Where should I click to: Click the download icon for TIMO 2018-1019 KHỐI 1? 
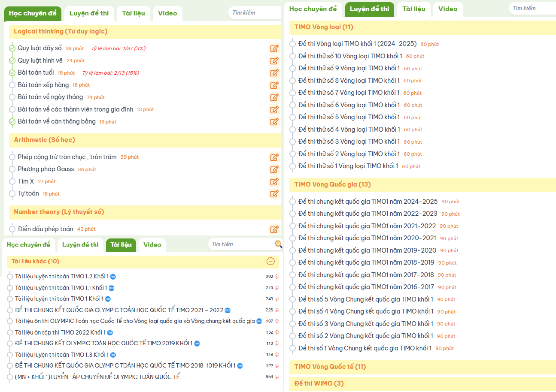277,366
